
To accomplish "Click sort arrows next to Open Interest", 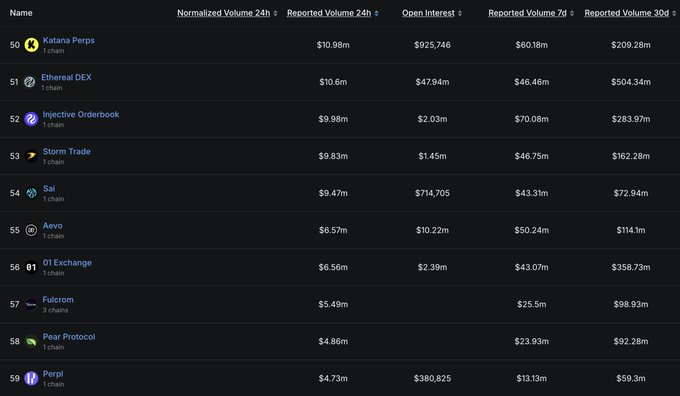I will (x=460, y=13).
